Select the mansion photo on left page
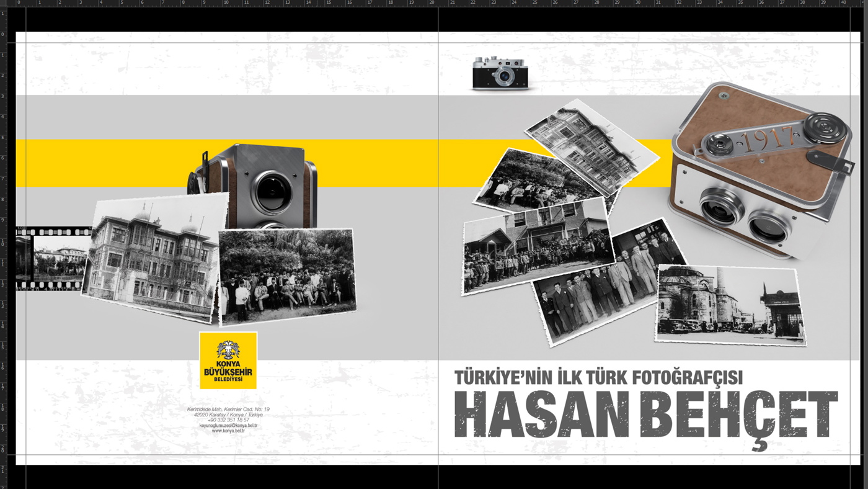The height and width of the screenshot is (489, 868). pyautogui.click(x=154, y=258)
